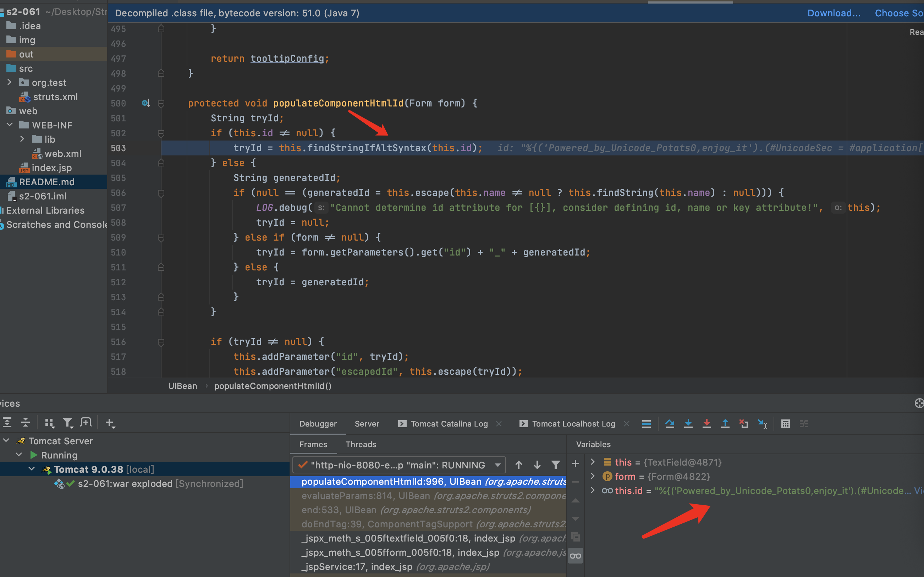Open struts.xml in project tree
The width and height of the screenshot is (924, 577).
(55, 97)
